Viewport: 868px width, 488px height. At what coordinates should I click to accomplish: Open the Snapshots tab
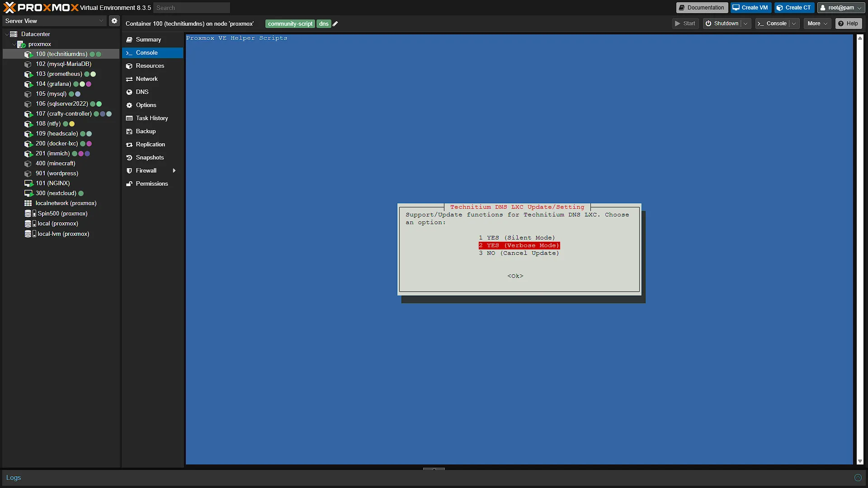152,158
